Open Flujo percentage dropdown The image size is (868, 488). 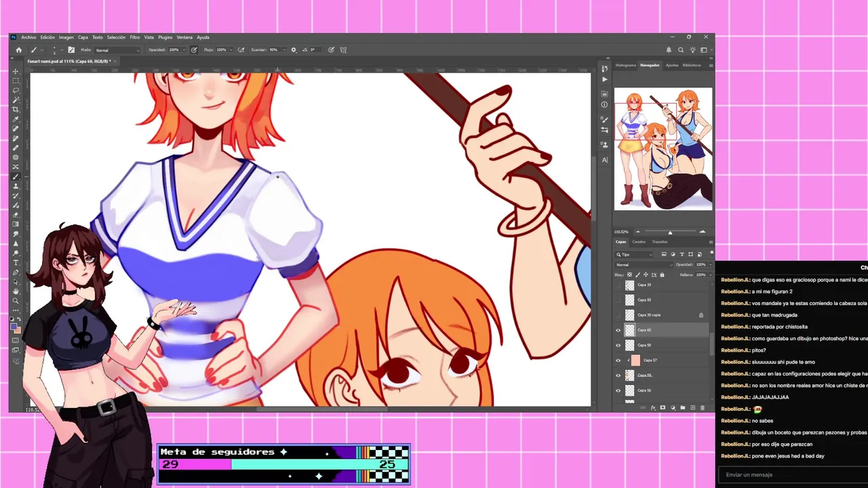pyautogui.click(x=231, y=49)
